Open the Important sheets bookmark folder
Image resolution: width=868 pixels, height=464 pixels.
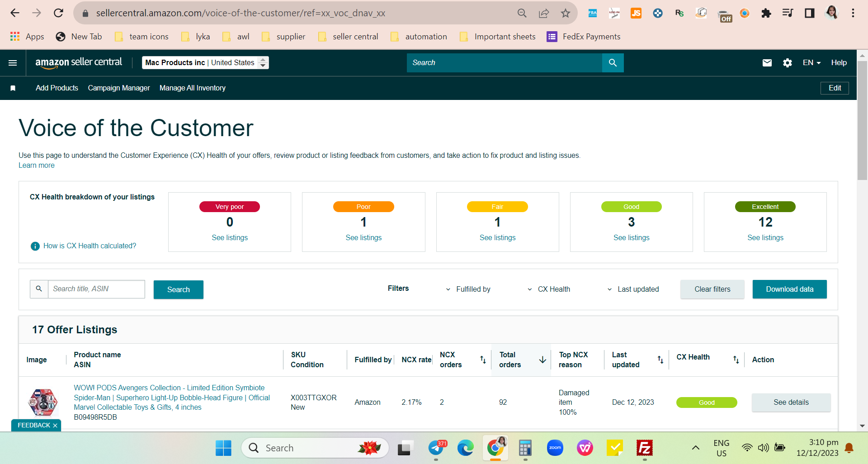coord(497,37)
